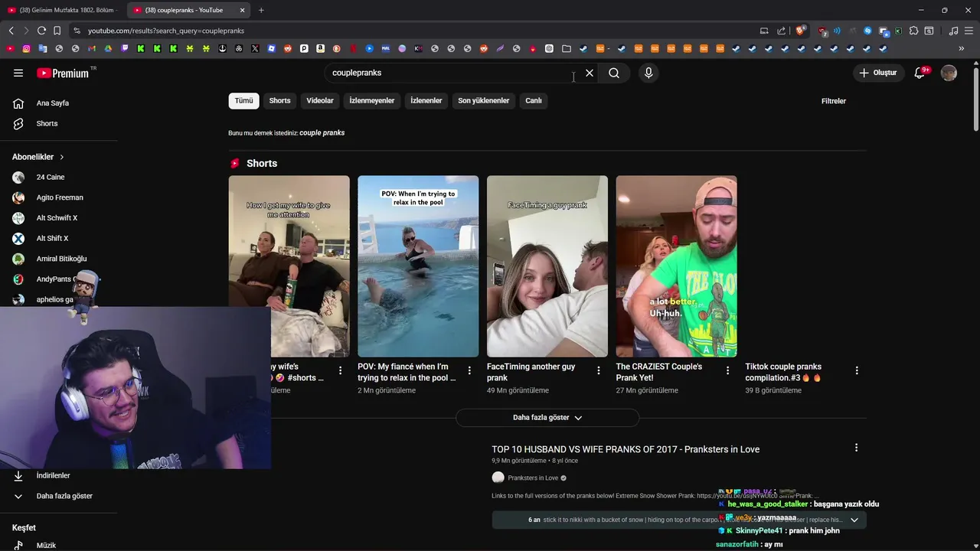Select the Videolar filter chip
980x551 pixels.
click(320, 101)
